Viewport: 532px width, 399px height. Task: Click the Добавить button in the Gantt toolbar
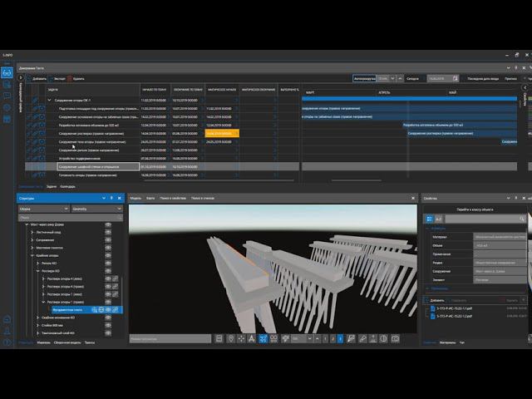tap(37, 79)
